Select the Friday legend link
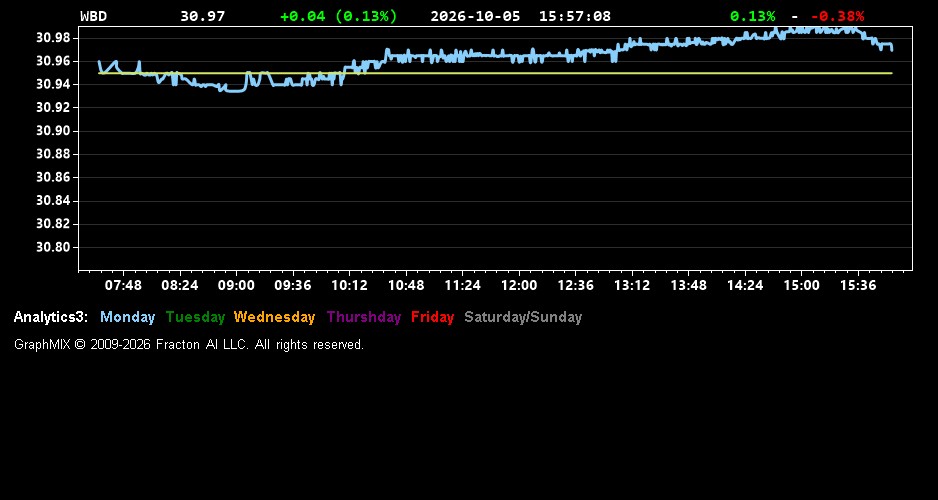 (433, 317)
